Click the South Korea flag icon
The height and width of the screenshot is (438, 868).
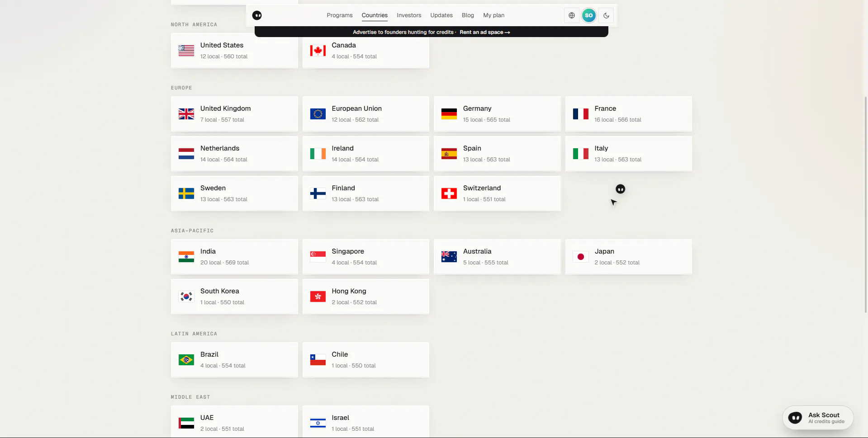(x=186, y=297)
